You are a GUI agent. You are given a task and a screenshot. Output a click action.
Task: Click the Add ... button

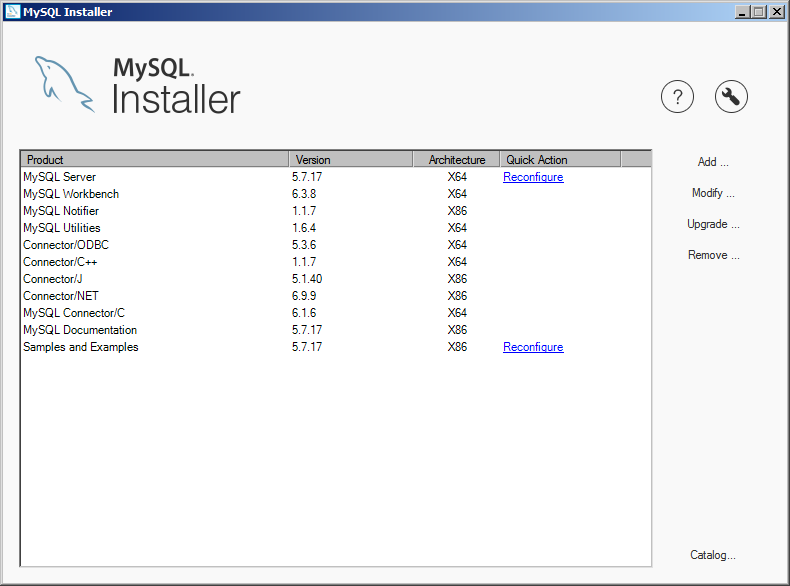tap(713, 162)
